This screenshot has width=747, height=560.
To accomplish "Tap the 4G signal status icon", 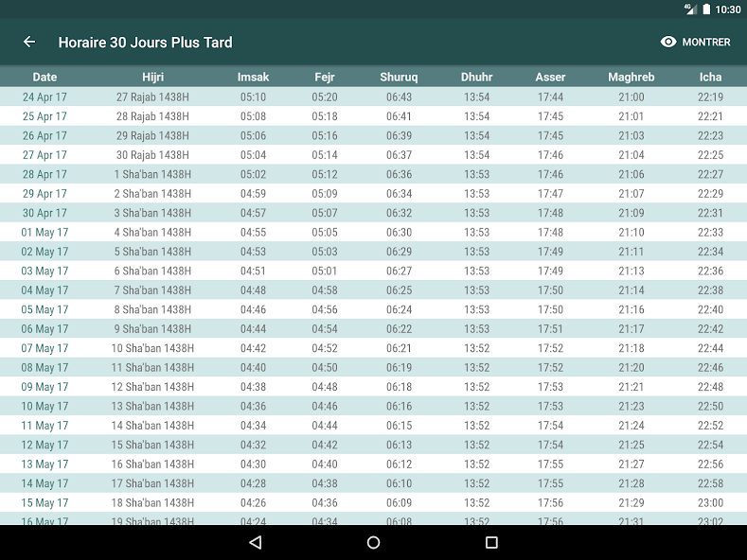I will 689,9.
